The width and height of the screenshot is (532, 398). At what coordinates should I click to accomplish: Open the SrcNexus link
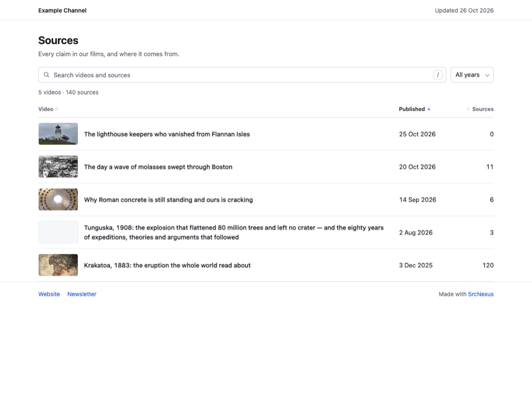480,294
